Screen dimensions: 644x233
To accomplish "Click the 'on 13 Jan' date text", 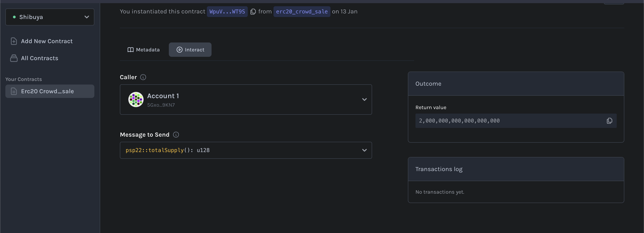I will tap(345, 12).
